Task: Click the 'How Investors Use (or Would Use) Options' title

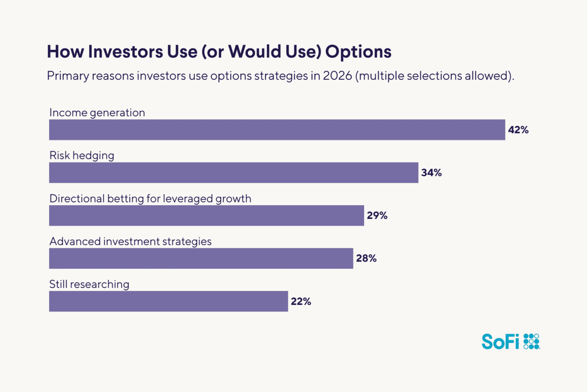Action: click(219, 52)
